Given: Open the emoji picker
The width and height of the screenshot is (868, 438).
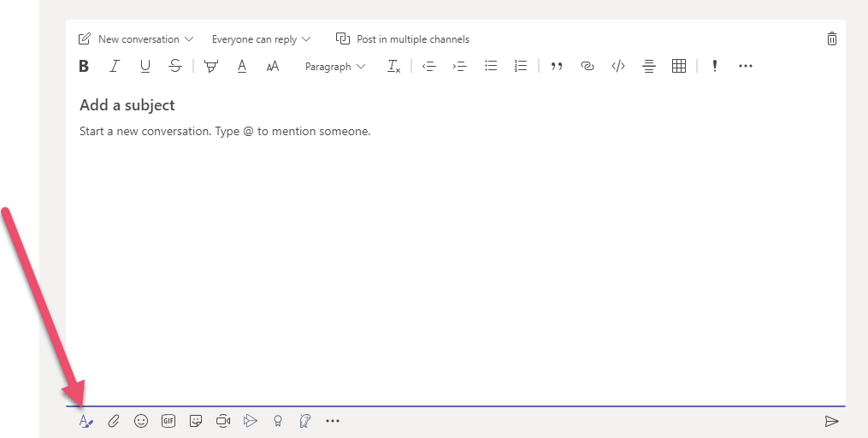Looking at the screenshot, I should [141, 421].
